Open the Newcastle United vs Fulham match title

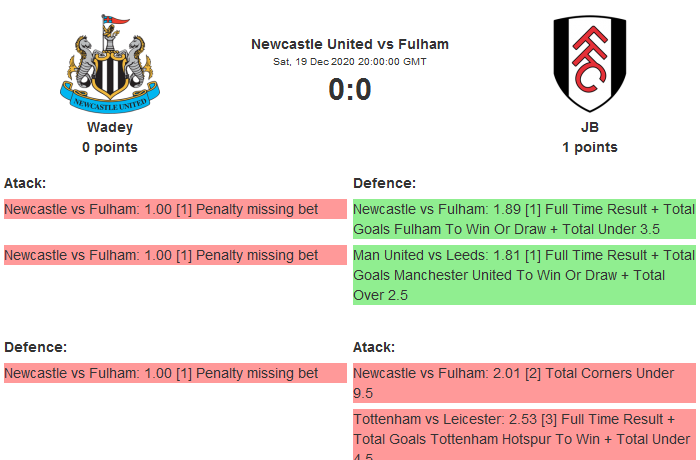click(x=350, y=44)
